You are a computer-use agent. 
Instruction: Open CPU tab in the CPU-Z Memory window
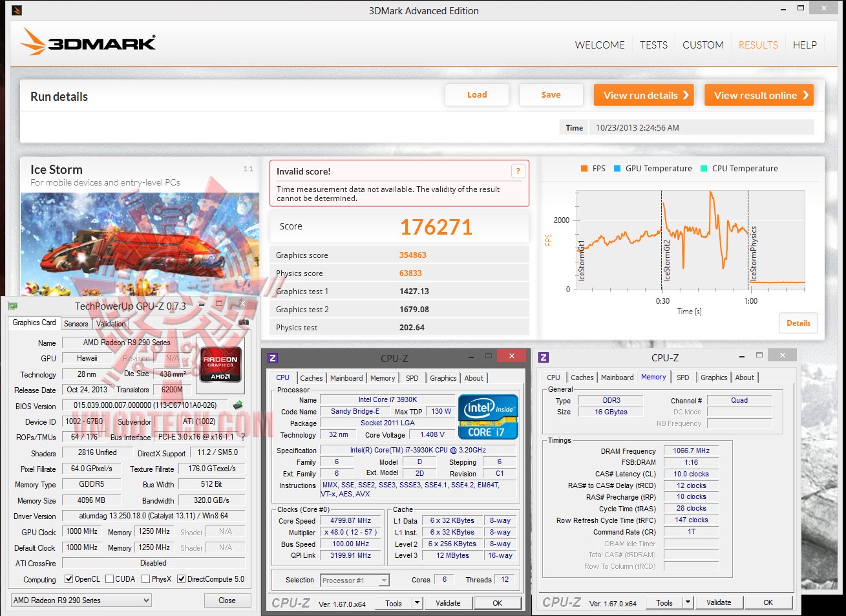[554, 377]
